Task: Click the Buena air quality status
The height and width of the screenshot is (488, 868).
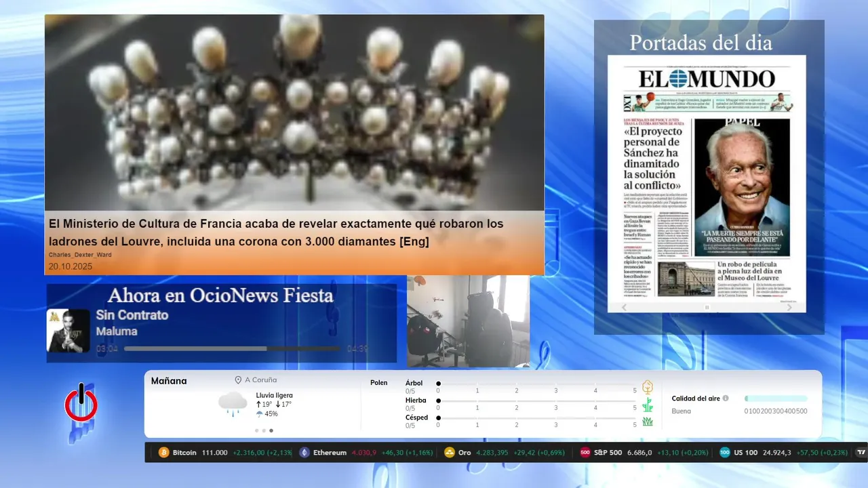Action: [x=682, y=411]
